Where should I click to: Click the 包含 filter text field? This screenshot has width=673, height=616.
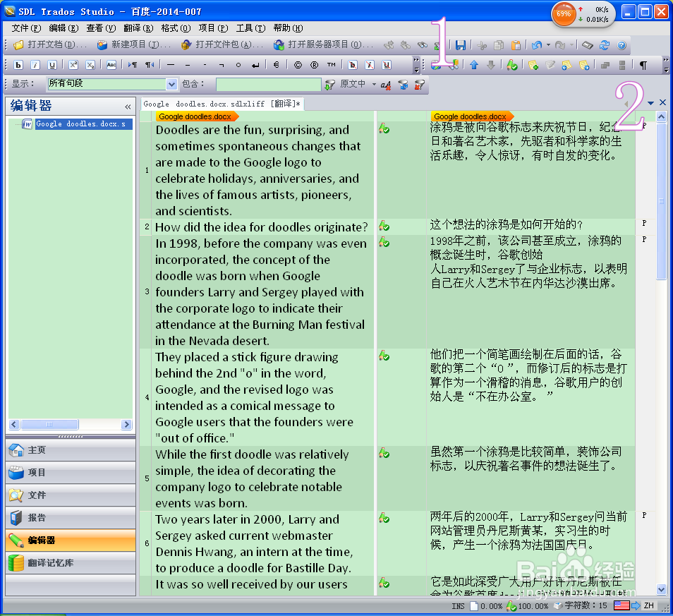click(x=268, y=84)
